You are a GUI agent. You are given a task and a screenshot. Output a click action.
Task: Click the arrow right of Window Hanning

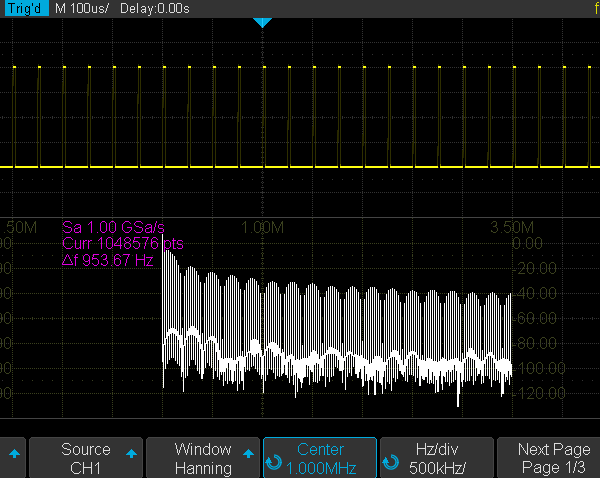[248, 453]
